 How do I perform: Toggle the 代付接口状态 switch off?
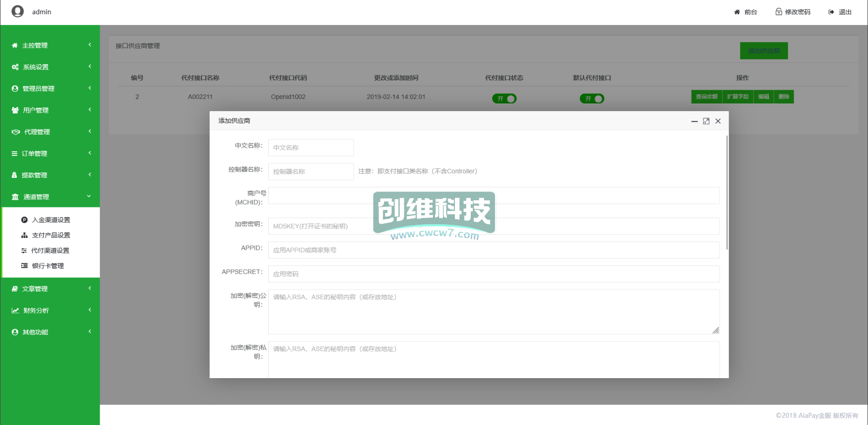click(x=504, y=98)
